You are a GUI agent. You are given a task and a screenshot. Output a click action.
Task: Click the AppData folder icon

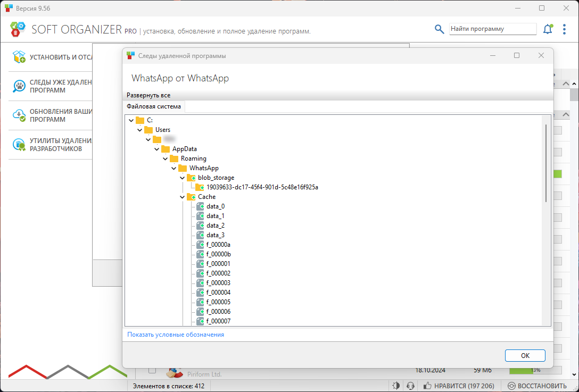coord(166,149)
